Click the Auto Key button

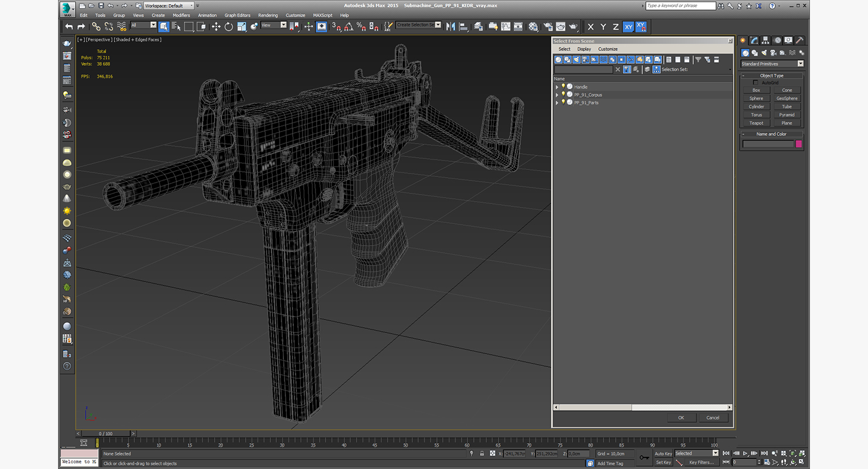tap(663, 453)
